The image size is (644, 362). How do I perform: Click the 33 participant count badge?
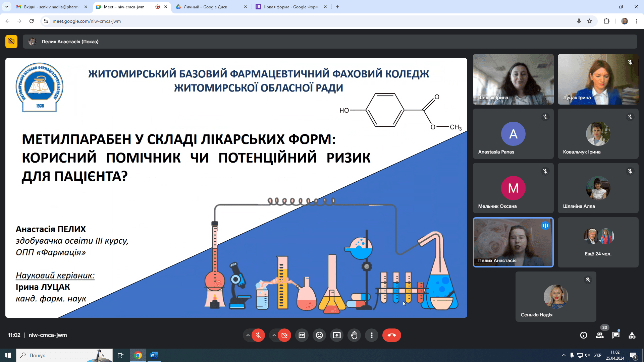[604, 327]
